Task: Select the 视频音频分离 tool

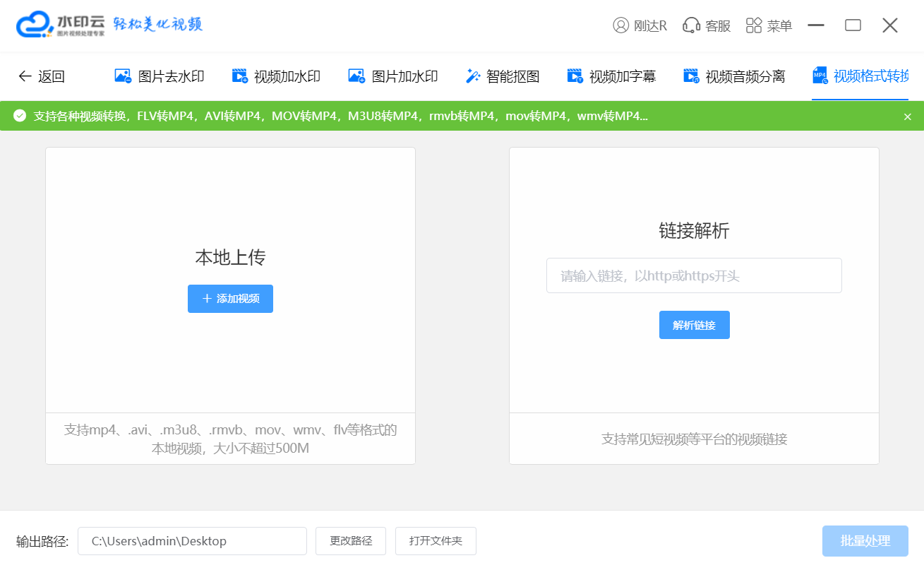Action: tap(734, 76)
